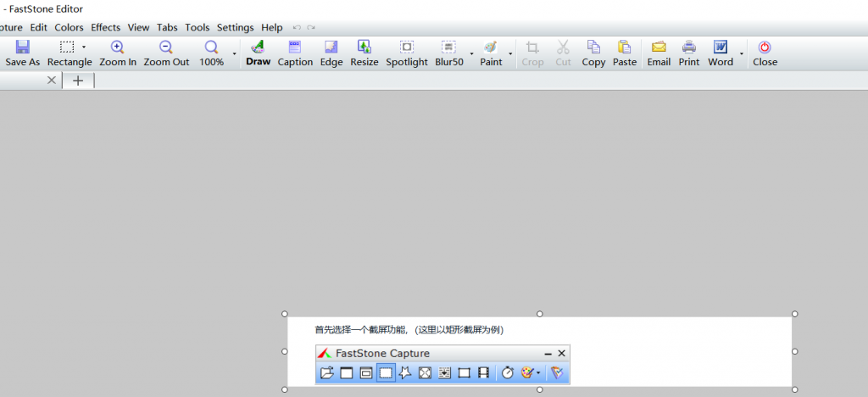Image resolution: width=868 pixels, height=397 pixels.
Task: Click the "FastStone Capture" title text
Action: coord(382,353)
